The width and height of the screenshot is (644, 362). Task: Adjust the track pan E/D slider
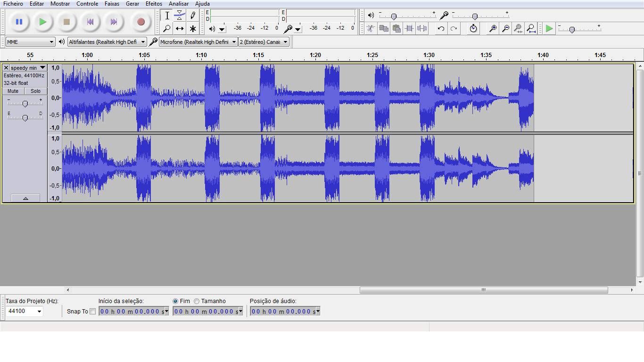[x=25, y=117]
